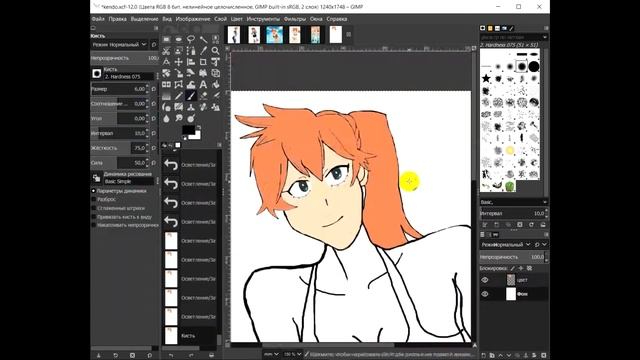
Task: Select the Paintbrush tool
Action: [x=191, y=96]
